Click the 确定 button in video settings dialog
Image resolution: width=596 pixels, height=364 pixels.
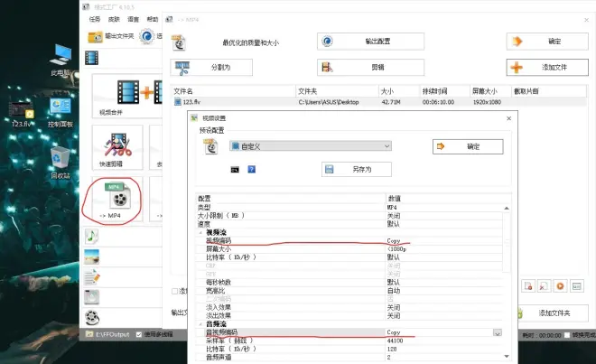[468, 146]
